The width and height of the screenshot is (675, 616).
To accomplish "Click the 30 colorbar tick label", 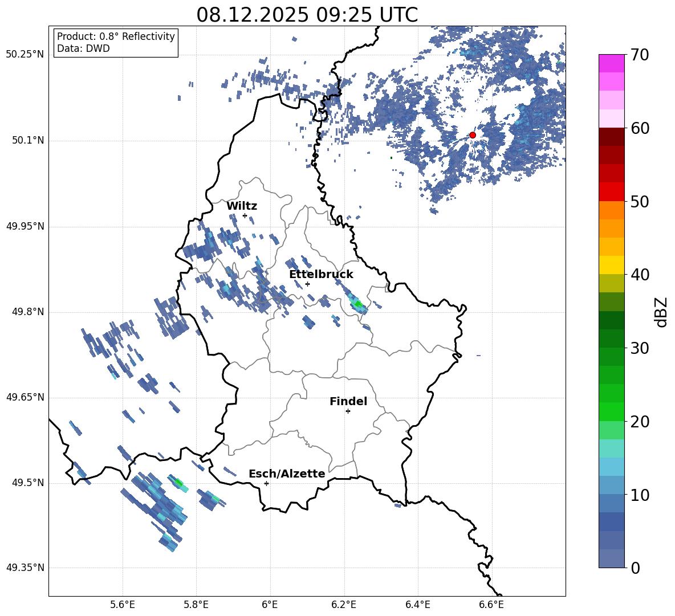I will pyautogui.click(x=640, y=348).
